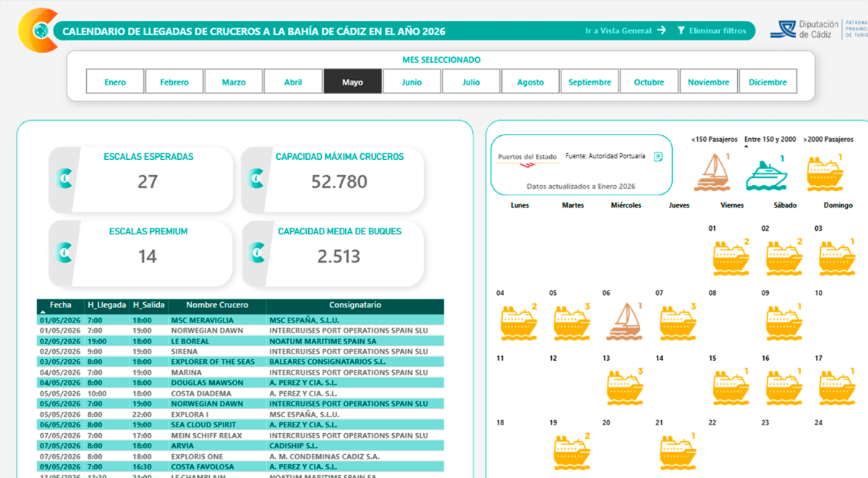Click the info icon on Escalas Esperadas card

coord(64,178)
